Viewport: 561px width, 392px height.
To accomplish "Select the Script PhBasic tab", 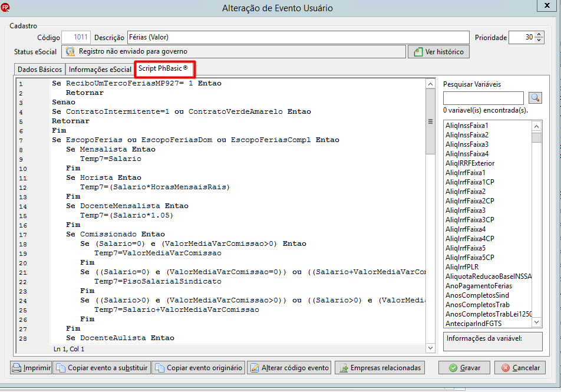I will click(x=164, y=69).
